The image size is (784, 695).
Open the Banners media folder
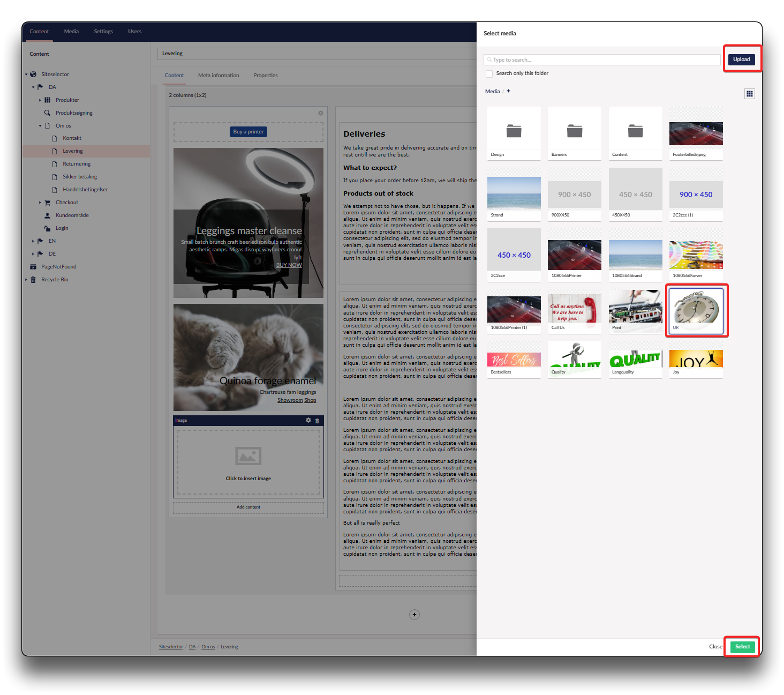point(574,132)
